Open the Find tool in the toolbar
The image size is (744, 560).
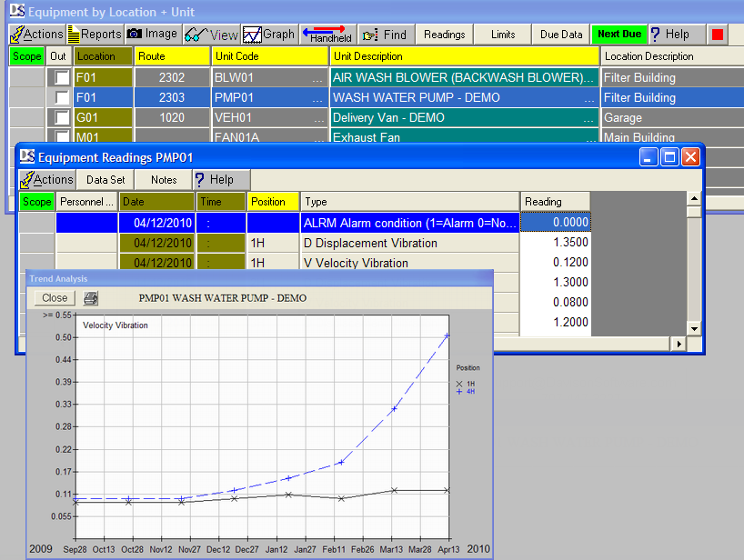386,35
